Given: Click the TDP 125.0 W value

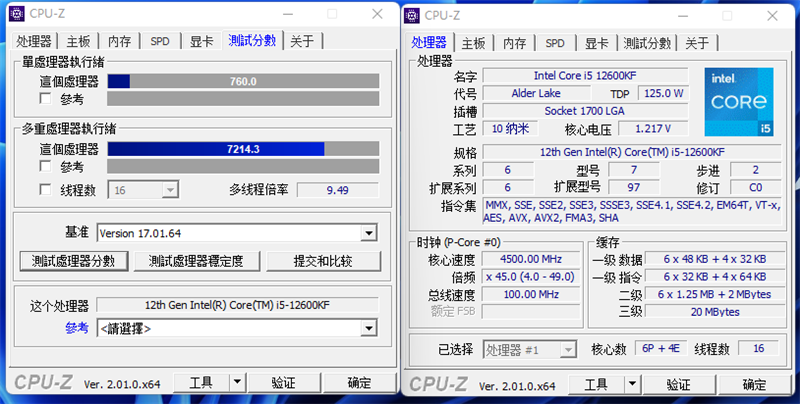Looking at the screenshot, I should (x=663, y=93).
